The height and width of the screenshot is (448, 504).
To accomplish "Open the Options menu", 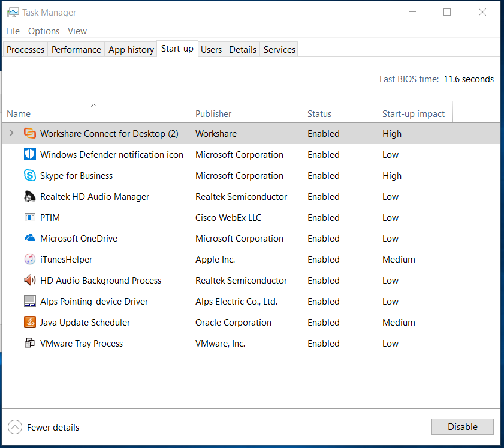I will [44, 31].
